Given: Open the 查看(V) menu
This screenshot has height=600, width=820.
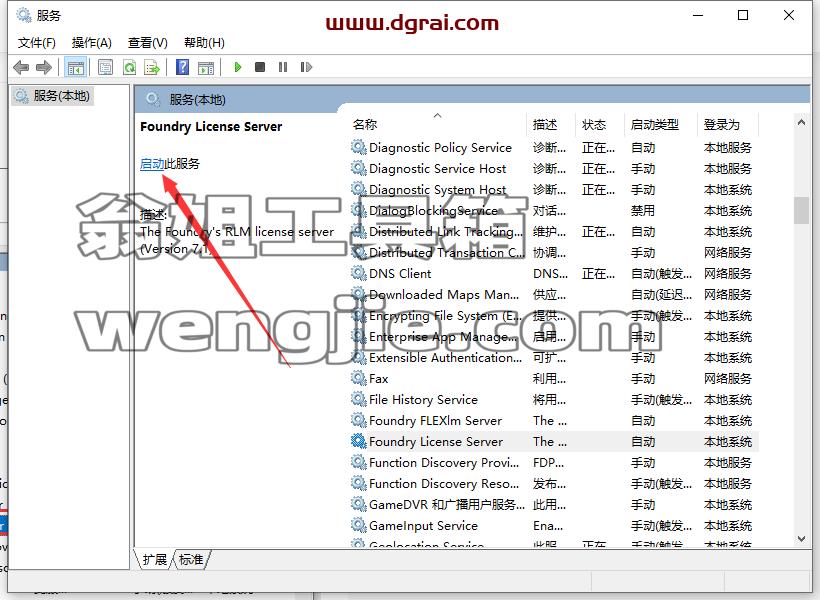Looking at the screenshot, I should click(x=148, y=42).
